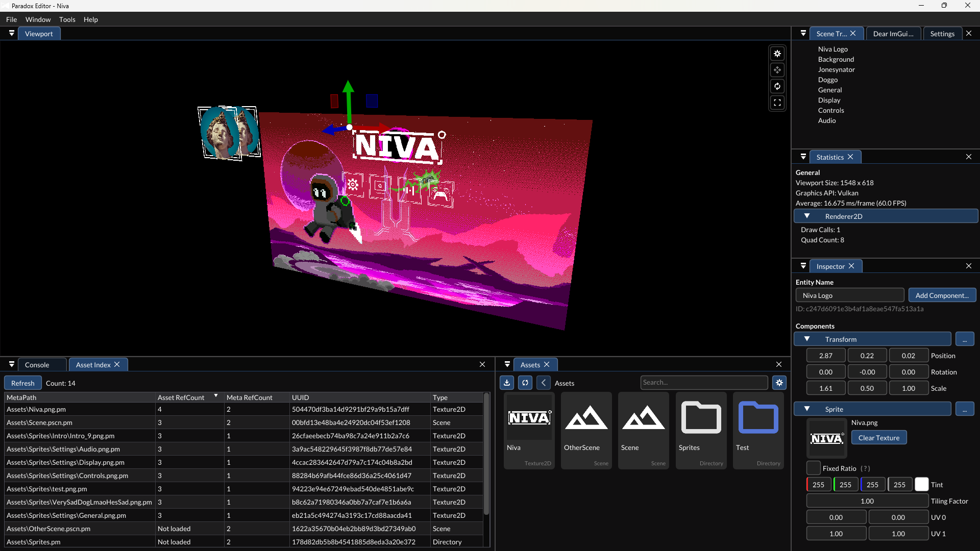
Task: Open Assets browser settings gear
Action: [779, 383]
